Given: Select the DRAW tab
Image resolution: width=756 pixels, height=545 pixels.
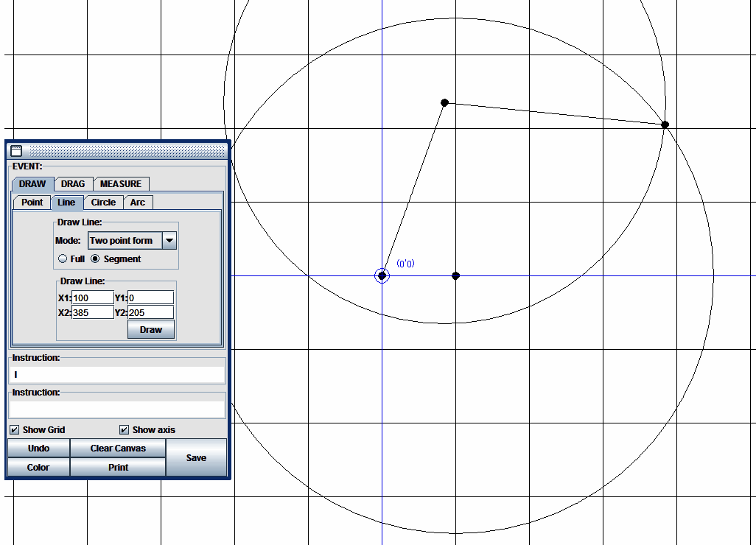Looking at the screenshot, I should (x=32, y=183).
